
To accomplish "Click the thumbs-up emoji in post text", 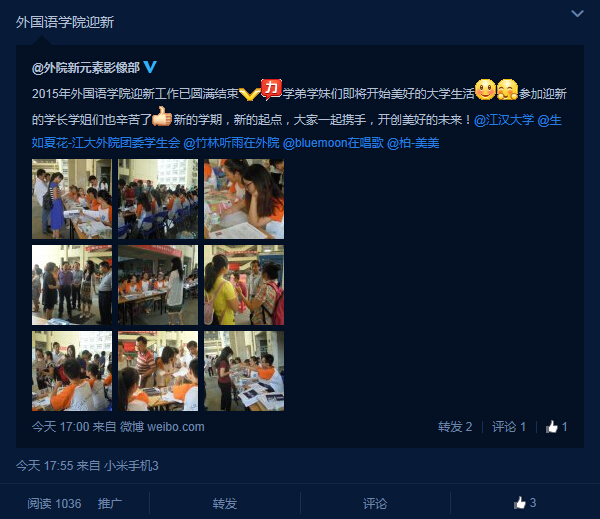I will tap(162, 116).
